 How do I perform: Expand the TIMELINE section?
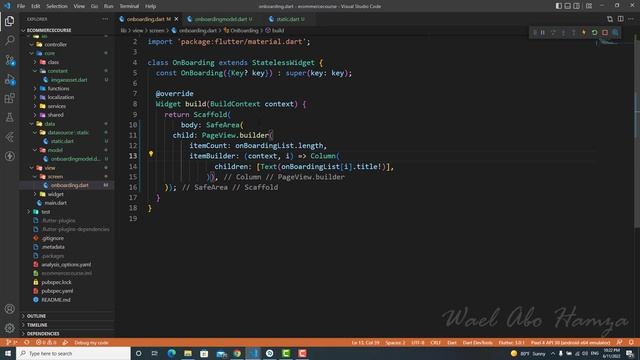click(67, 325)
